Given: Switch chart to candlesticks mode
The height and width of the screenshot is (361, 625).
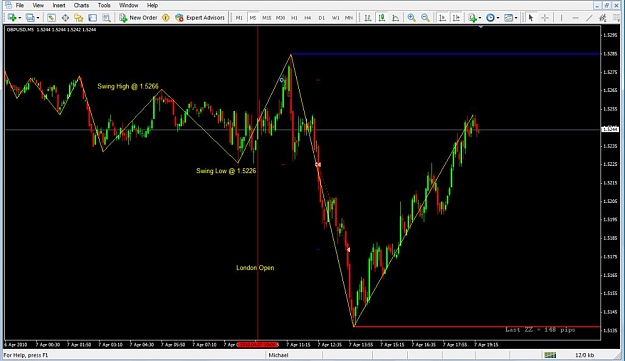Looking at the screenshot, I should pyautogui.click(x=382, y=18).
